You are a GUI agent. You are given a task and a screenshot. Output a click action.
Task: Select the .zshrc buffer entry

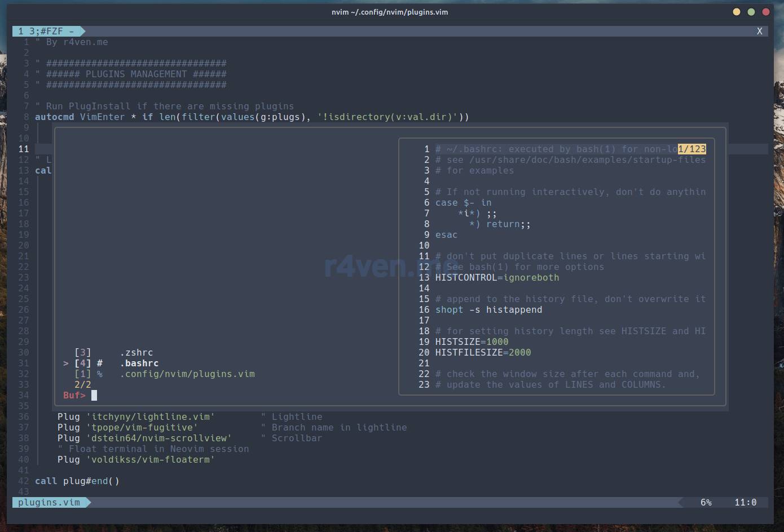[x=136, y=353]
